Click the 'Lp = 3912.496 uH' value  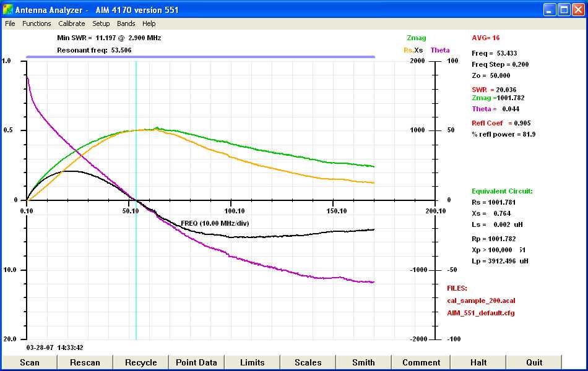click(x=500, y=261)
